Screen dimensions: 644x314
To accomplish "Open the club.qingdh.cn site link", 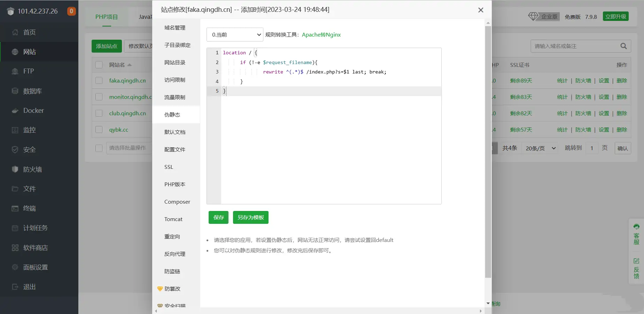I will (x=127, y=113).
